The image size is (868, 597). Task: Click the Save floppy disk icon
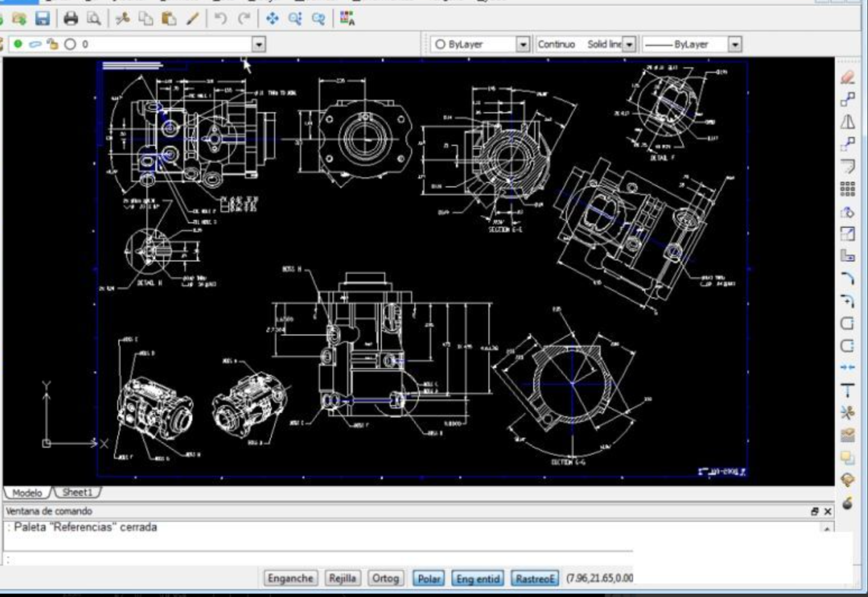[42, 19]
